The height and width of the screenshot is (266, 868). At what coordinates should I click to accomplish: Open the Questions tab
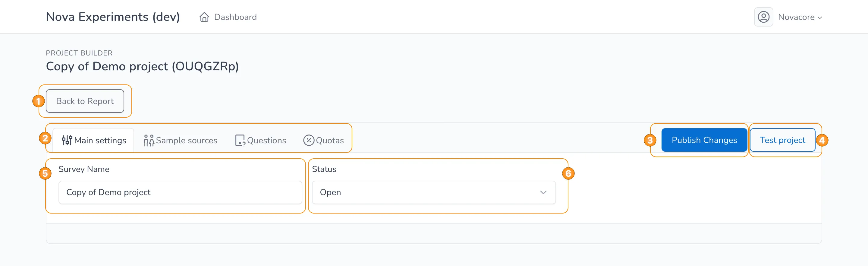point(261,140)
